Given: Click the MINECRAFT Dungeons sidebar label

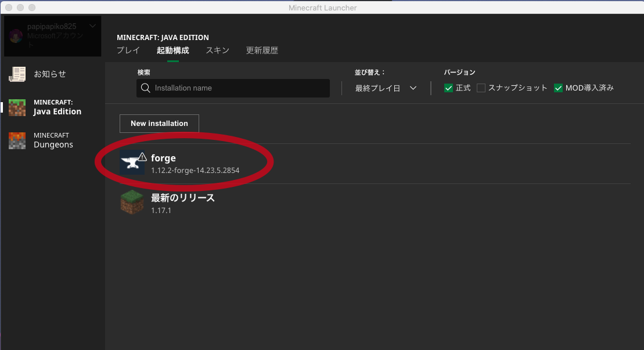Looking at the screenshot, I should click(x=53, y=140).
